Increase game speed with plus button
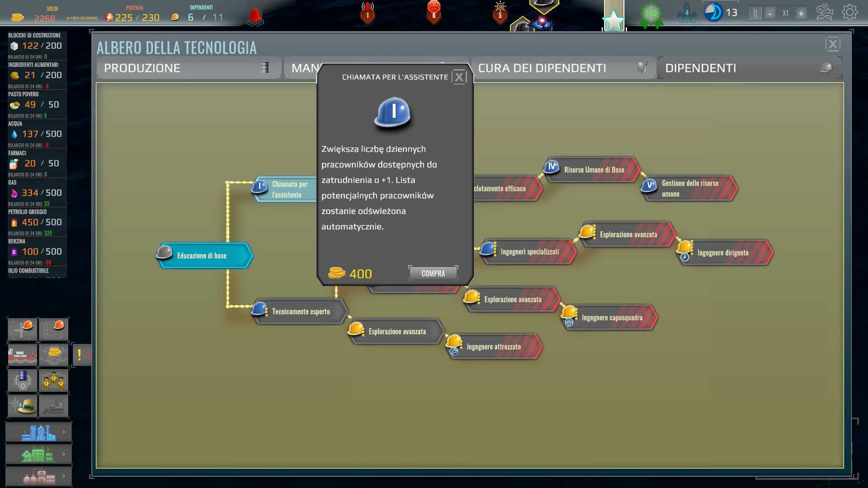The height and width of the screenshot is (488, 868). [x=801, y=14]
